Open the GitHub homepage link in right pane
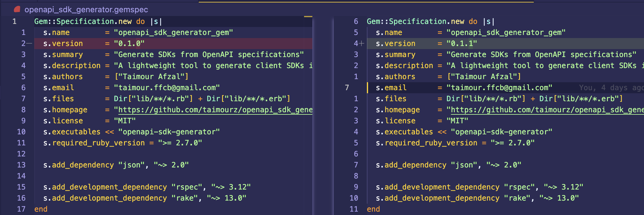 (x=547, y=110)
